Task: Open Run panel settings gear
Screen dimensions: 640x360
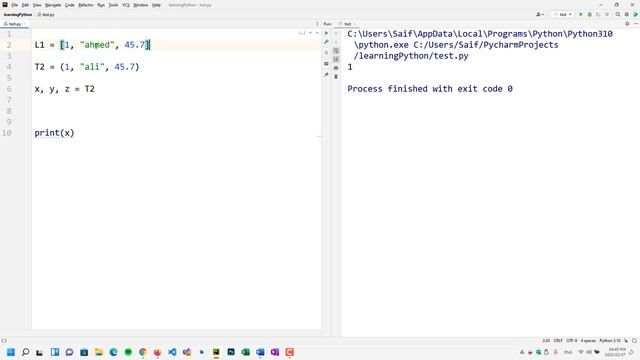Action: (627, 24)
